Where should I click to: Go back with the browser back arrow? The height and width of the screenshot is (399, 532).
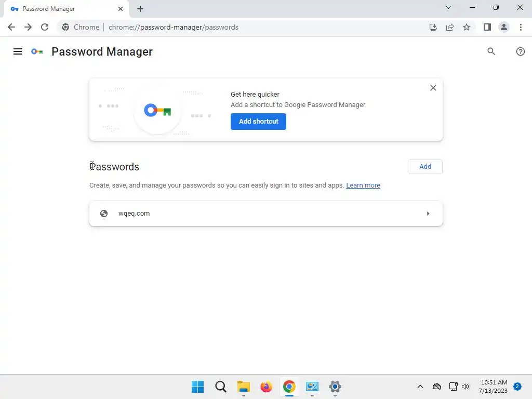11,27
